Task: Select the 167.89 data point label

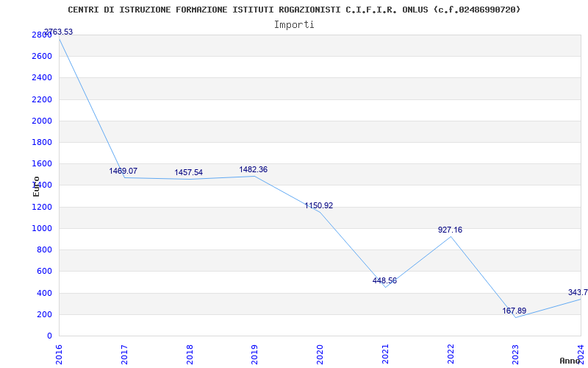Action: pos(514,311)
